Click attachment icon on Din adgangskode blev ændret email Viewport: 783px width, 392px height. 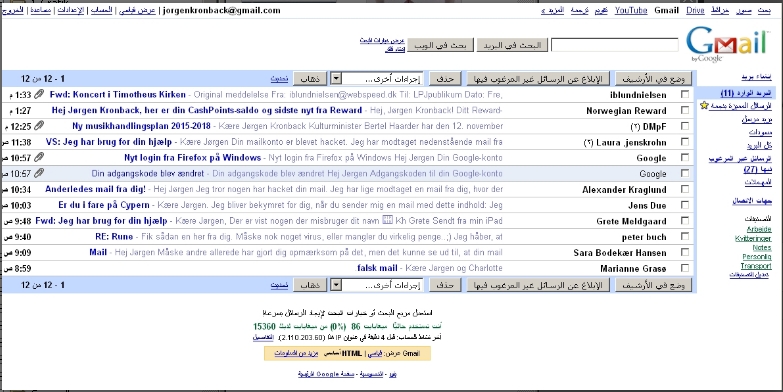[x=38, y=173]
